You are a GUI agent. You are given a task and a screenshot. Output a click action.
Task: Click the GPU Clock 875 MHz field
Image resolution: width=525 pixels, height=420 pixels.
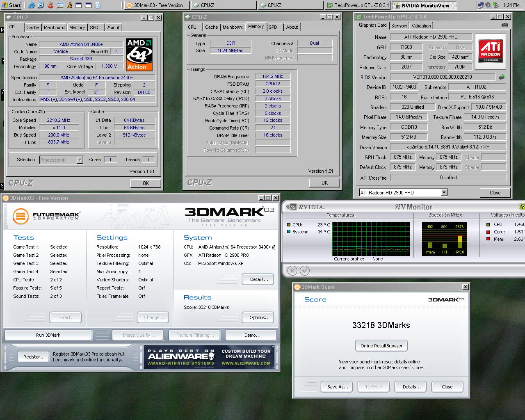[402, 157]
